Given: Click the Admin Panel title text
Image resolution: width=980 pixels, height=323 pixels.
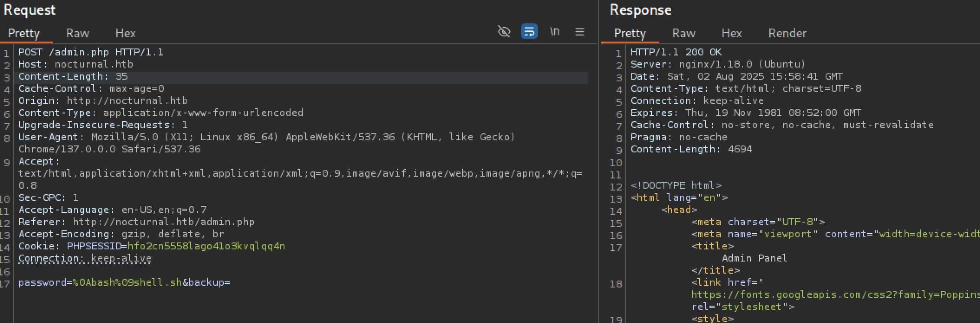Looking at the screenshot, I should [754, 258].
